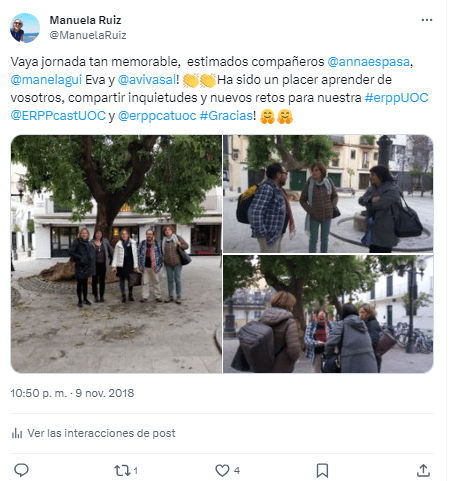Bookmark this post
Viewport: 453px width, 481px height.
coord(322,470)
